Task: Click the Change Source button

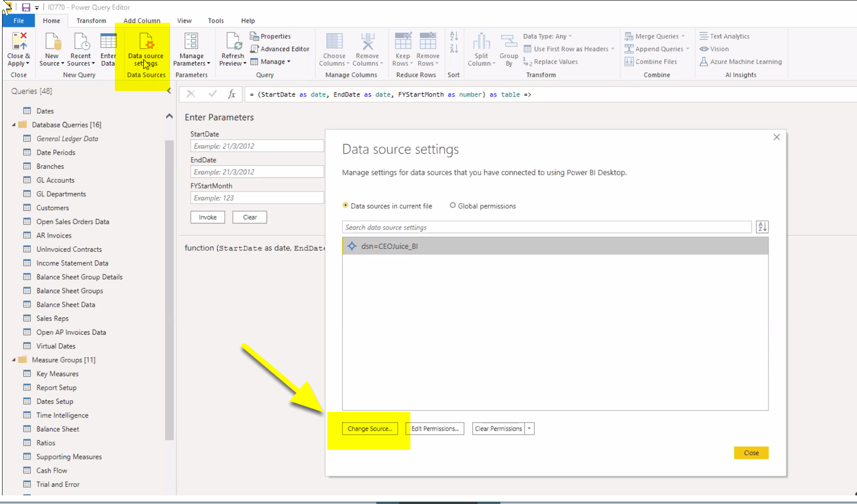Action: [x=370, y=429]
